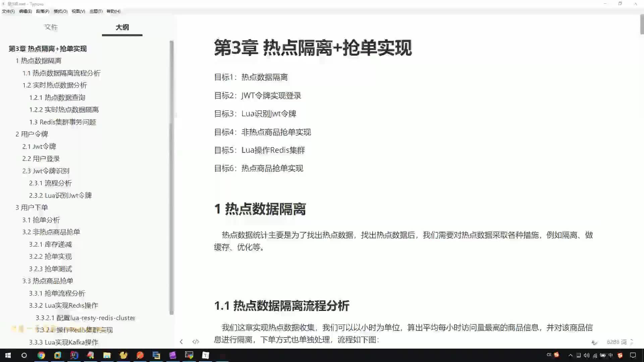The height and width of the screenshot is (362, 644).
Task: Select the 大纲 outline tab
Action: click(x=122, y=27)
